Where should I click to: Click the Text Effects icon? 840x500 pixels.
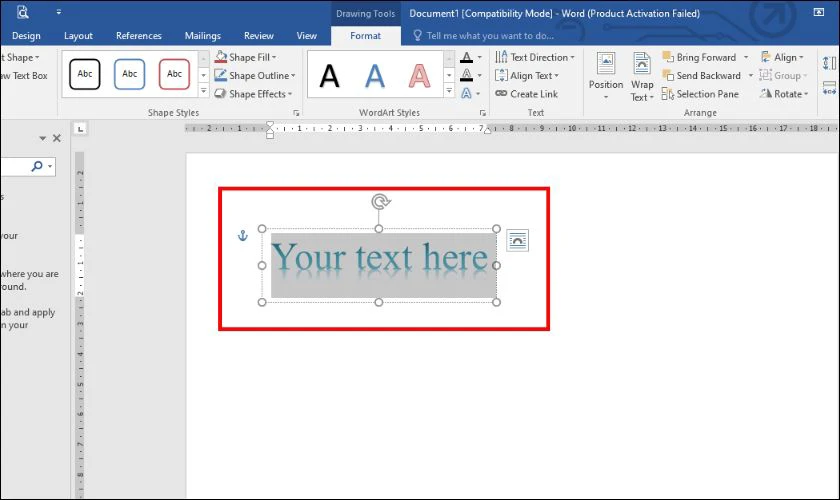[x=467, y=94]
